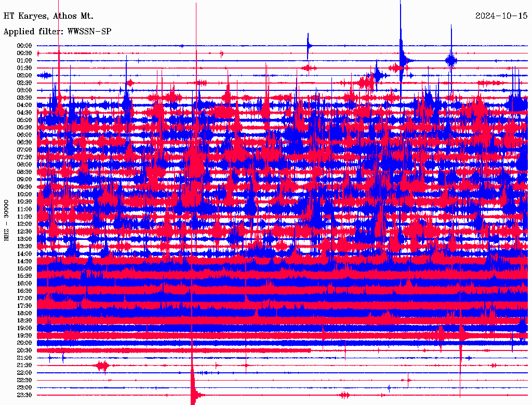Click the '19:00' time label
The image size is (532, 405).
(24, 328)
